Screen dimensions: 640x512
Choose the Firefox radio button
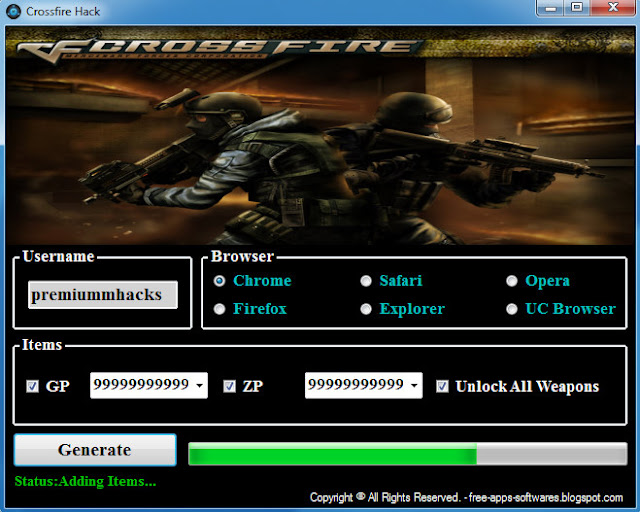pyautogui.click(x=219, y=309)
